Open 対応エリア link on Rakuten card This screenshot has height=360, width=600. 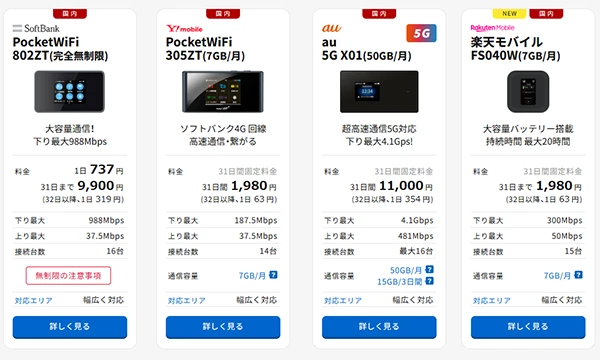(x=492, y=301)
